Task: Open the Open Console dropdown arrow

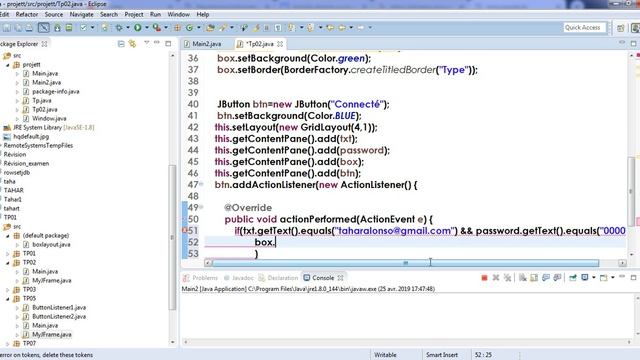Action: 613,278
